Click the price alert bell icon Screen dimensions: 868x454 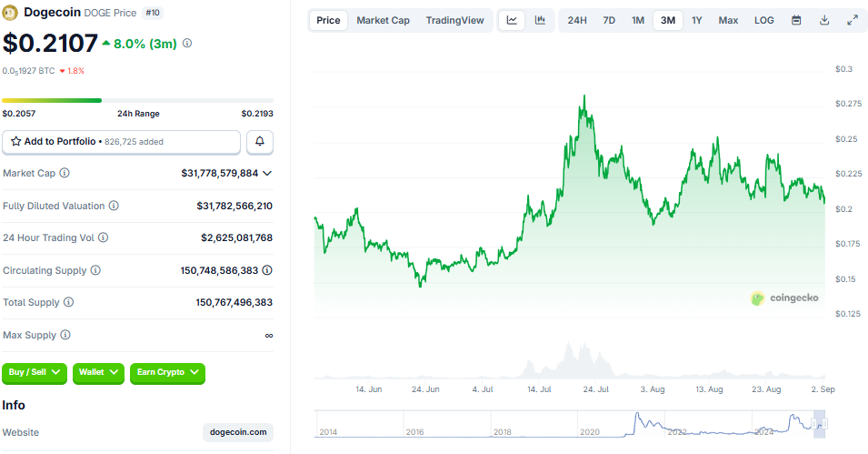pyautogui.click(x=260, y=141)
